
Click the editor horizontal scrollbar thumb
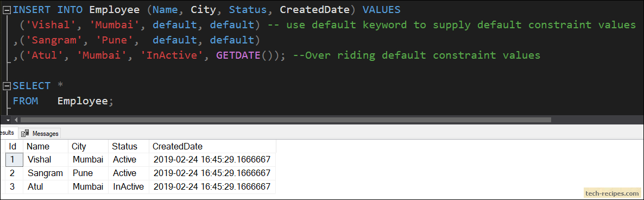pyautogui.click(x=286, y=120)
